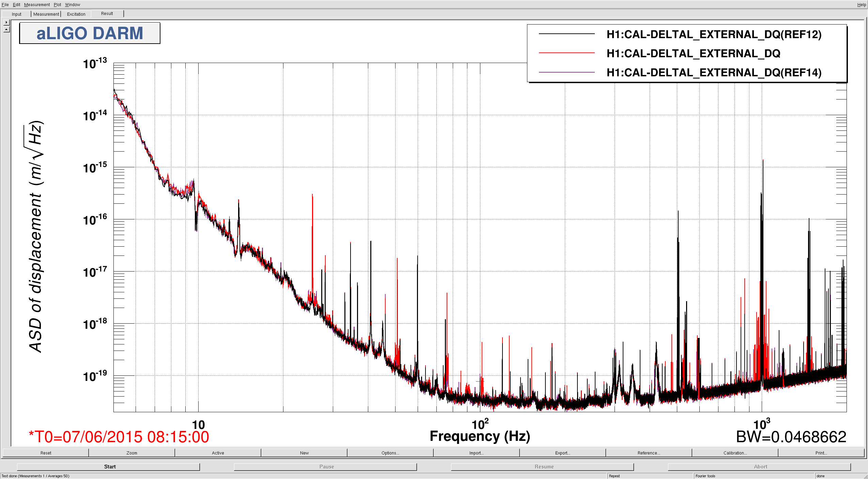Open the File menu
This screenshot has width=868, height=479.
[x=5, y=4]
